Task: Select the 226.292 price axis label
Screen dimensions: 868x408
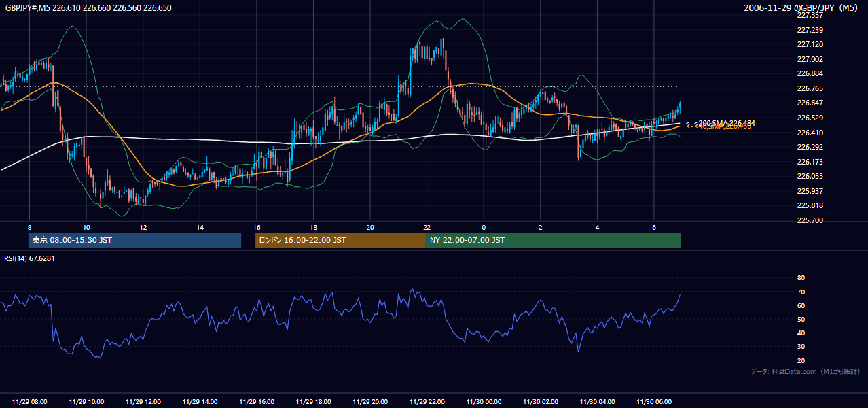Action: [x=809, y=147]
